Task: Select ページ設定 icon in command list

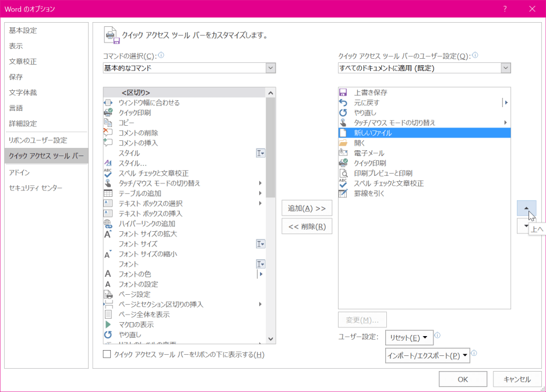Action: (x=108, y=294)
